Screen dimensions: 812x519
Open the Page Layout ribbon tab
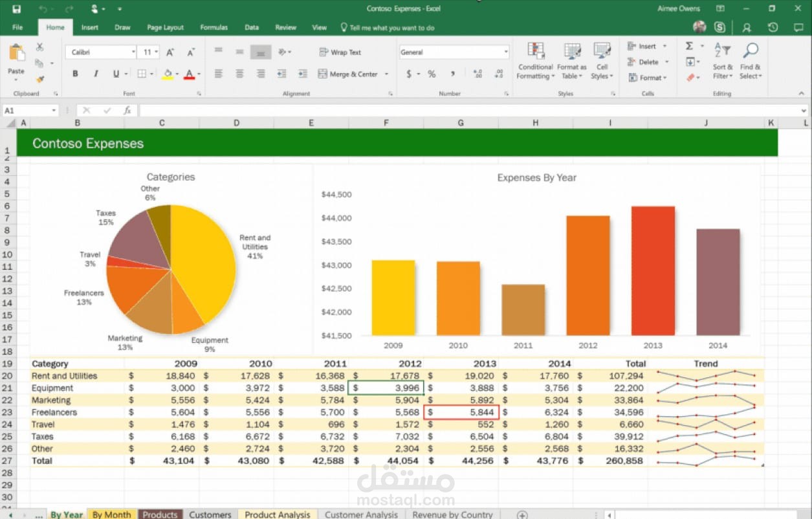click(x=165, y=27)
